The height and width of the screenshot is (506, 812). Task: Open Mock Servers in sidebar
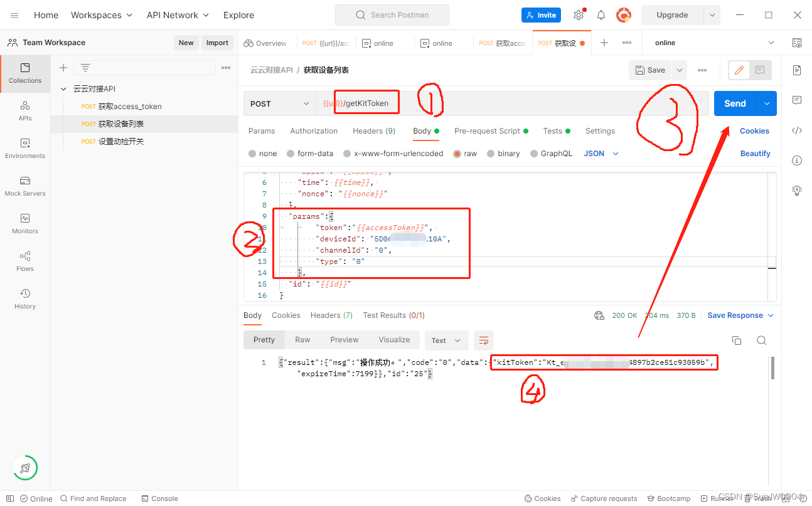tap(25, 186)
